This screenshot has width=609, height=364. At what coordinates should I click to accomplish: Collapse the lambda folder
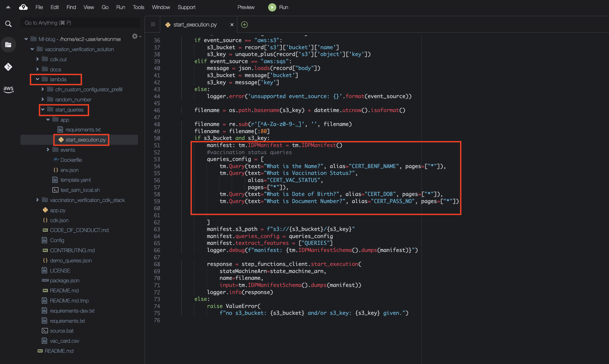[37, 79]
